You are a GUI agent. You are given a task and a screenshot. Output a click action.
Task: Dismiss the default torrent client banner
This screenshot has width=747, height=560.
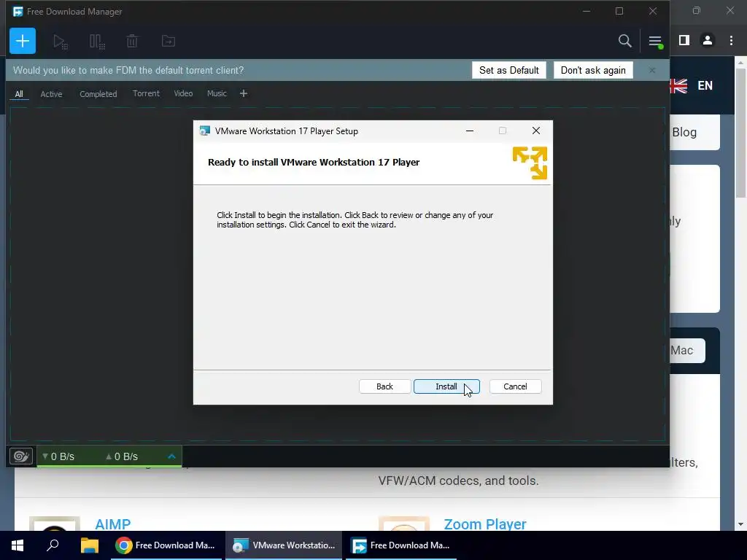pos(652,70)
